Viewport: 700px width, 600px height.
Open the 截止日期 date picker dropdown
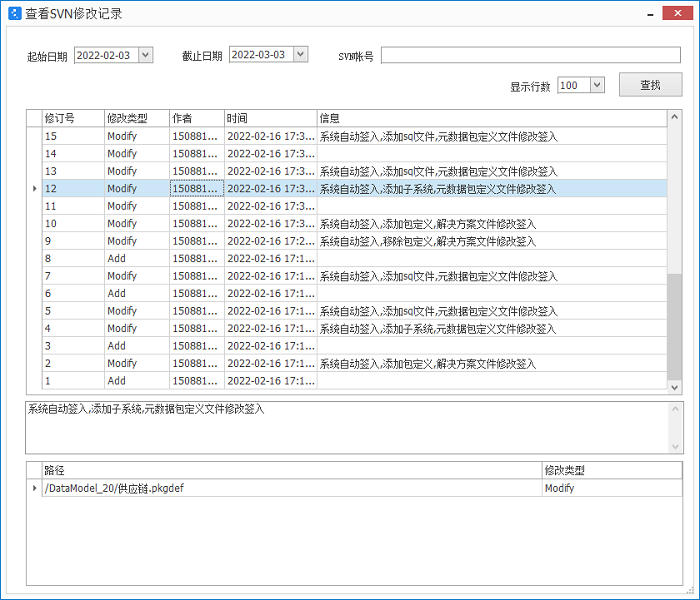coord(301,55)
